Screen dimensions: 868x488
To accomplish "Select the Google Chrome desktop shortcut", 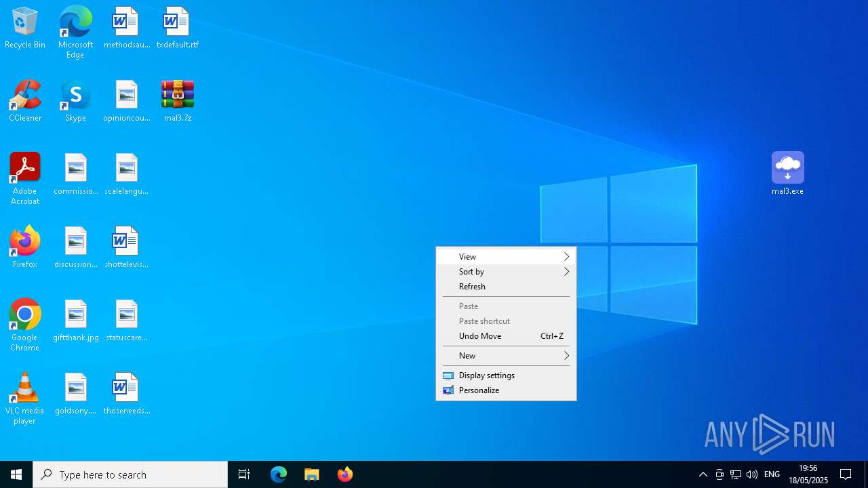I will 25,325.
